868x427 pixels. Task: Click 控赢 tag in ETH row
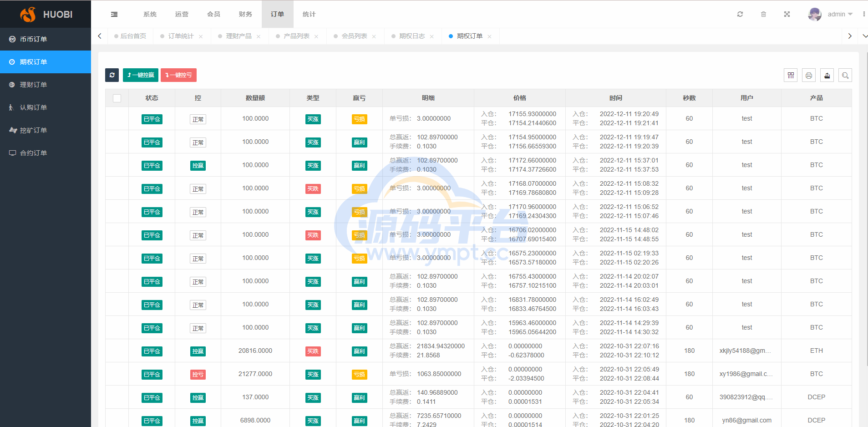coord(198,351)
